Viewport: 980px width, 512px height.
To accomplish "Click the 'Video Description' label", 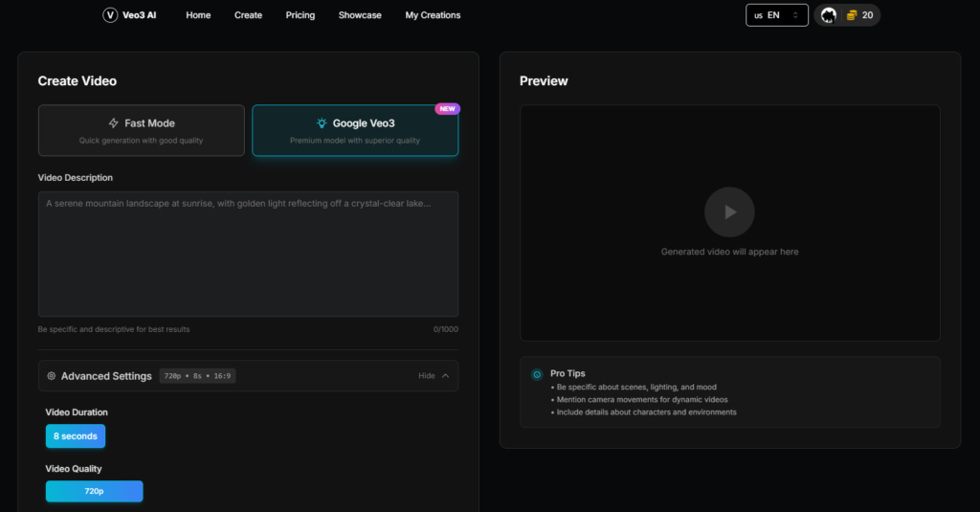I will click(x=75, y=178).
